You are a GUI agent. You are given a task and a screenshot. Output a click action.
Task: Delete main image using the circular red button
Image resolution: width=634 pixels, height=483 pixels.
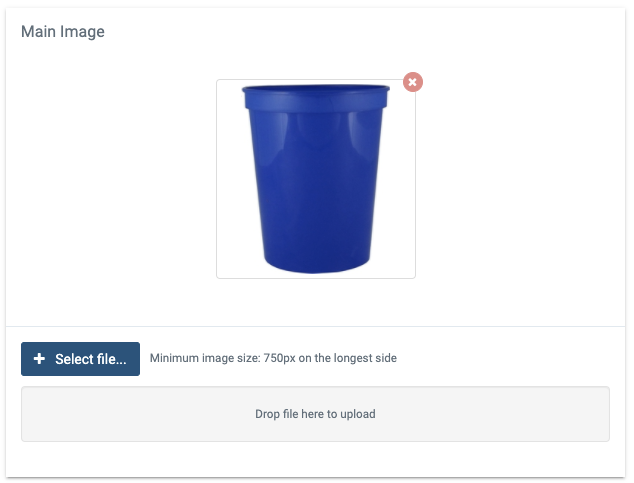(412, 82)
